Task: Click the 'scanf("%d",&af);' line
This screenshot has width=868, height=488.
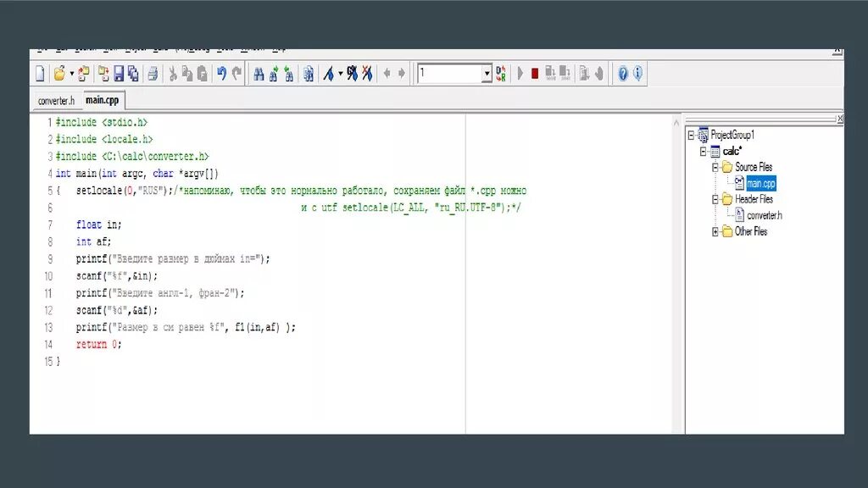Action: (117, 310)
